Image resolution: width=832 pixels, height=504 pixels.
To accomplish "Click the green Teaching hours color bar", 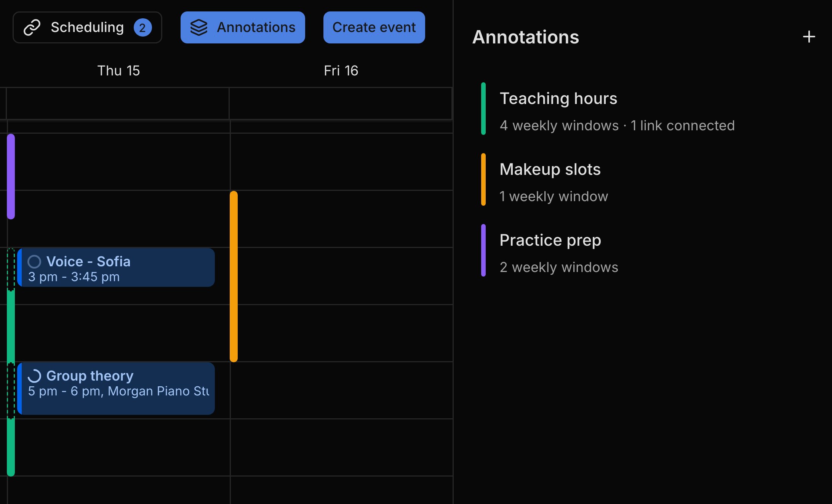I will click(x=483, y=109).
